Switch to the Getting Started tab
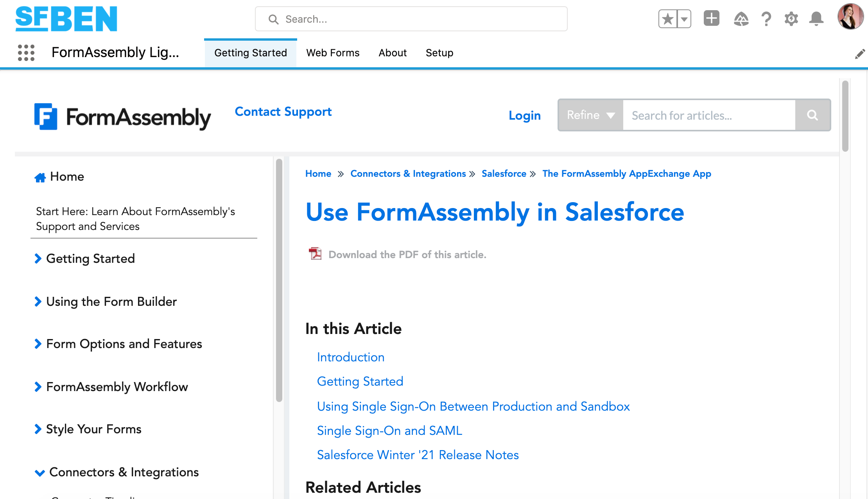868x499 pixels. 251,53
